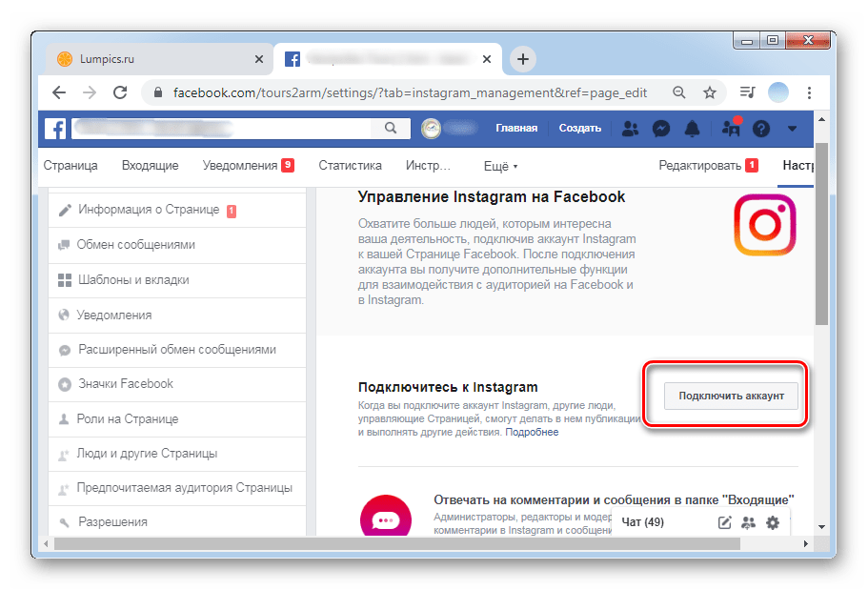Image resolution: width=868 pixels, height=590 pixels.
Task: Click the Подключитесь к Instagram heading
Action: [x=448, y=387]
